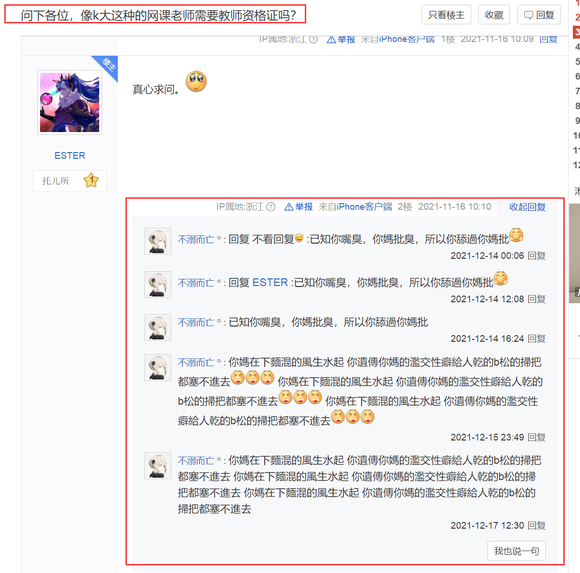Click the 托儿所 level badge star
The image size is (580, 573).
coord(91,181)
